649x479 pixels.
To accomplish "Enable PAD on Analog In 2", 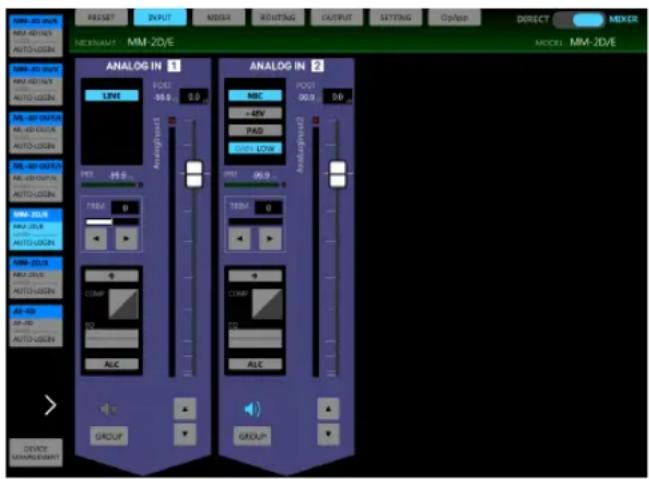I will 255,130.
